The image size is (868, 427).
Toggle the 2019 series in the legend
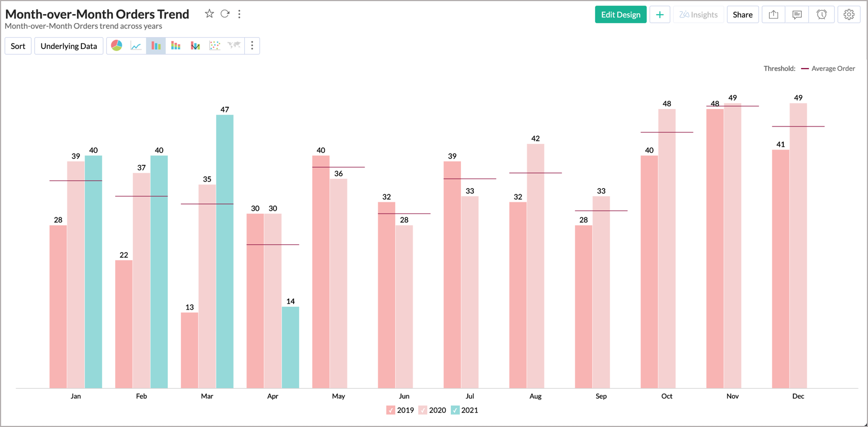tap(390, 410)
